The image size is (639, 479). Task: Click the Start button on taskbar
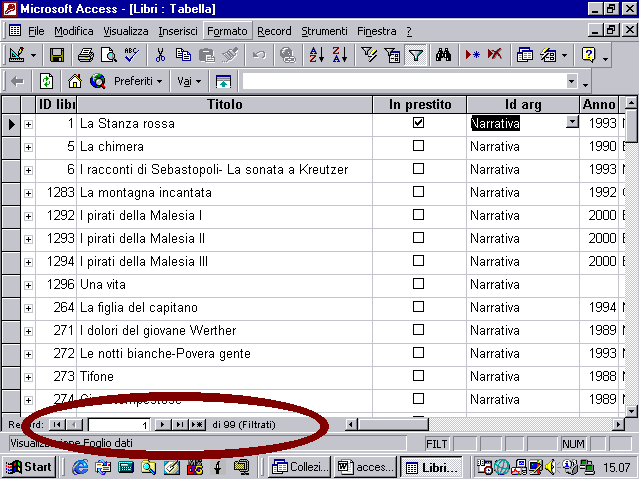(x=29, y=467)
